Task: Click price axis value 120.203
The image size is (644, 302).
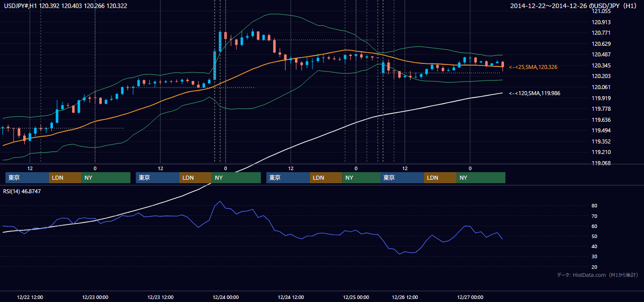Action: [602, 76]
